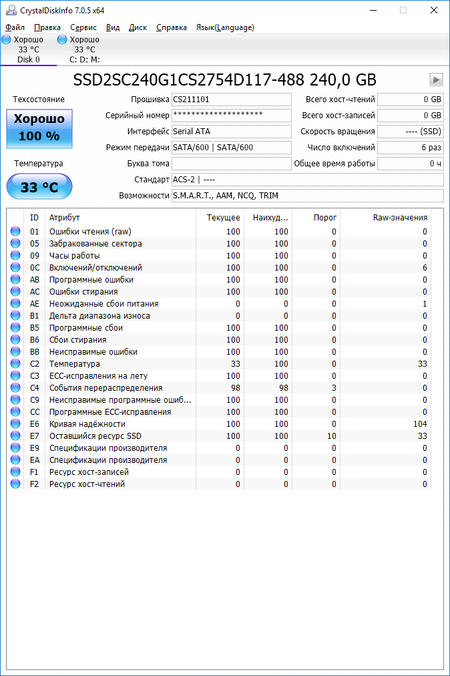Open the Правка menu

point(47,28)
